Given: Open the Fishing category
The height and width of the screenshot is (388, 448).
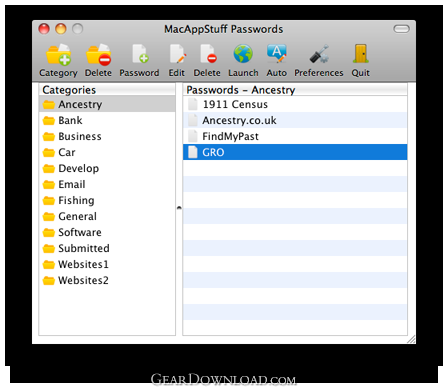Looking at the screenshot, I should tap(107, 200).
